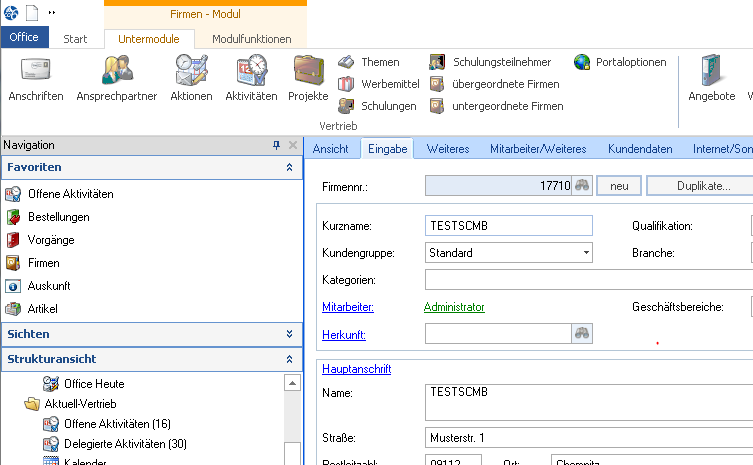Expand the Sichten section
Image resolution: width=753 pixels, height=465 pixels.
point(289,334)
